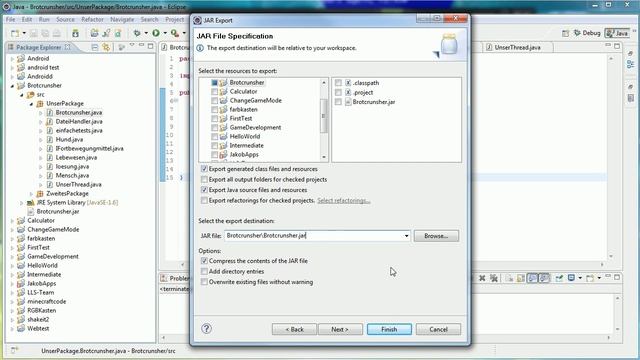Viewport: 640px width, 360px height.
Task: Select Mensch.java in Package Explorer
Action: (x=72, y=176)
